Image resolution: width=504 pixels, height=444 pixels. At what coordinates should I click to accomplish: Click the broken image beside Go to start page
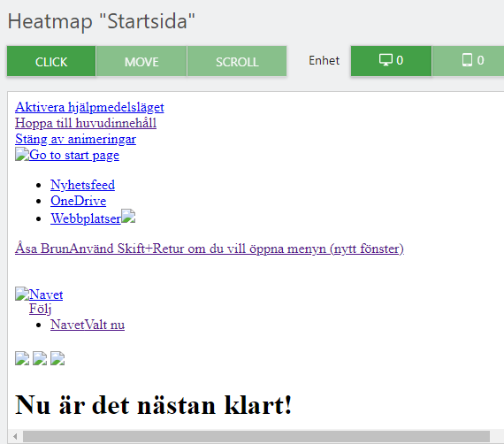click(x=22, y=154)
